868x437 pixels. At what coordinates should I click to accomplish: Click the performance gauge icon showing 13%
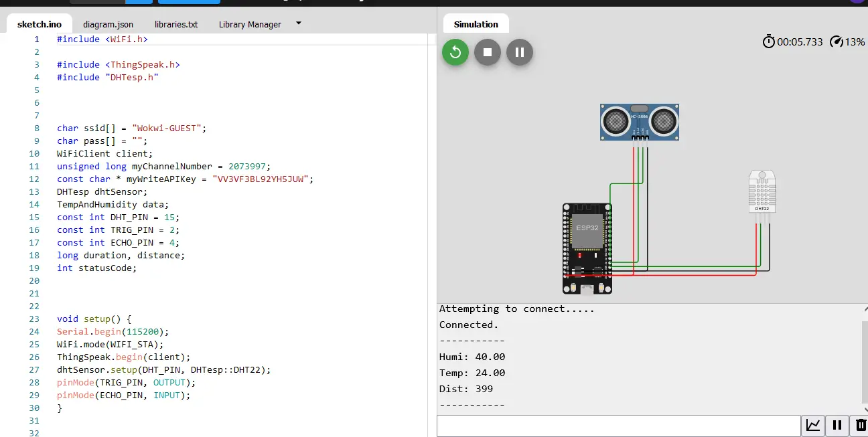(x=836, y=41)
